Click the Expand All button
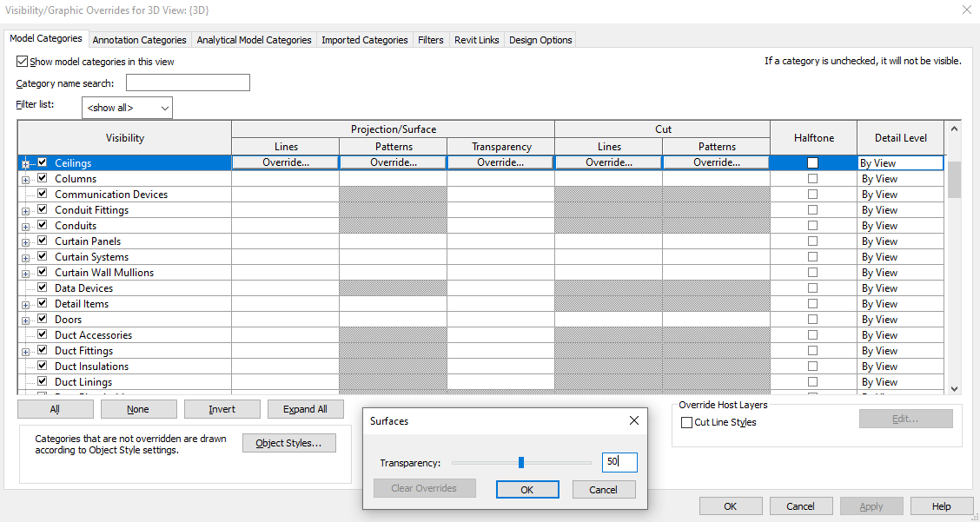 pyautogui.click(x=305, y=408)
